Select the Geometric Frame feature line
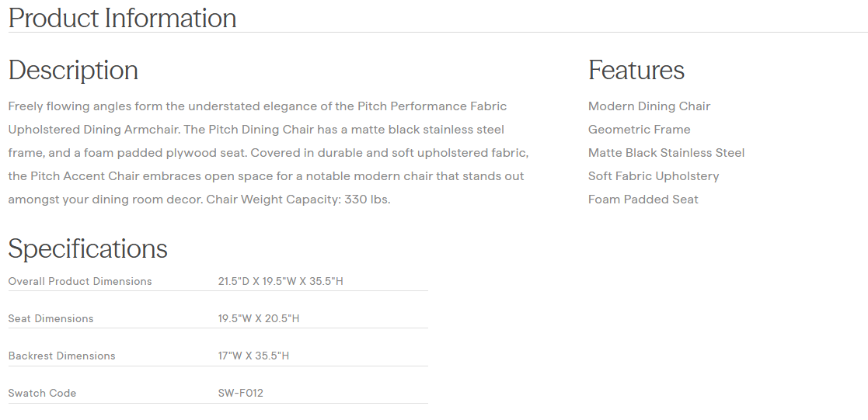868x420 pixels. click(x=639, y=130)
